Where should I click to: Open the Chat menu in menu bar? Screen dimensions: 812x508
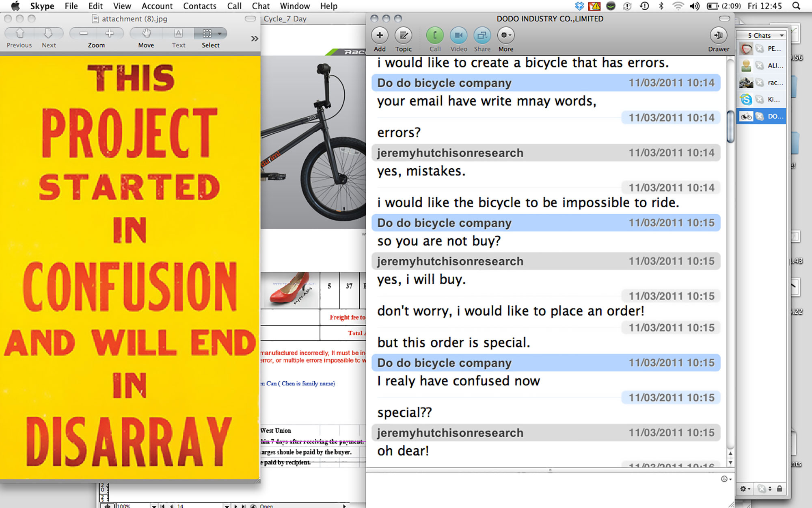(x=261, y=6)
